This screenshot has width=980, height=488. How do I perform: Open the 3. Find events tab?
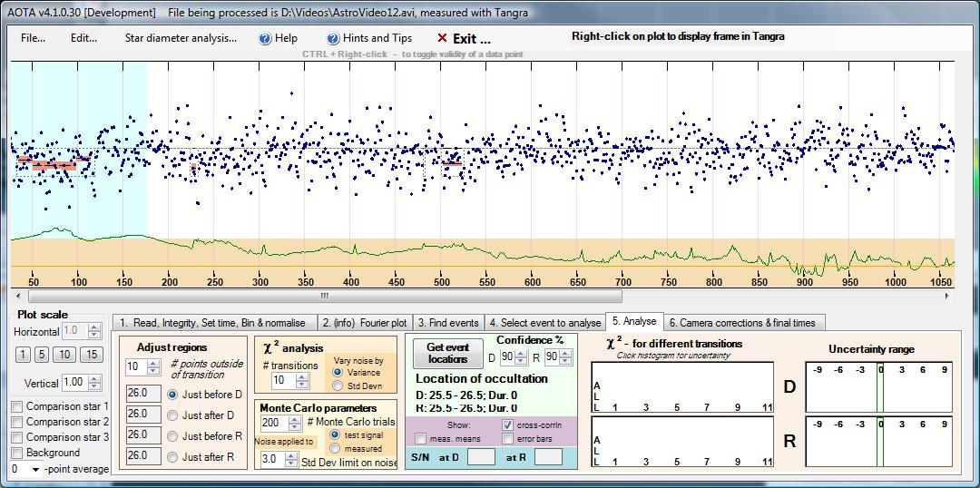pos(448,322)
